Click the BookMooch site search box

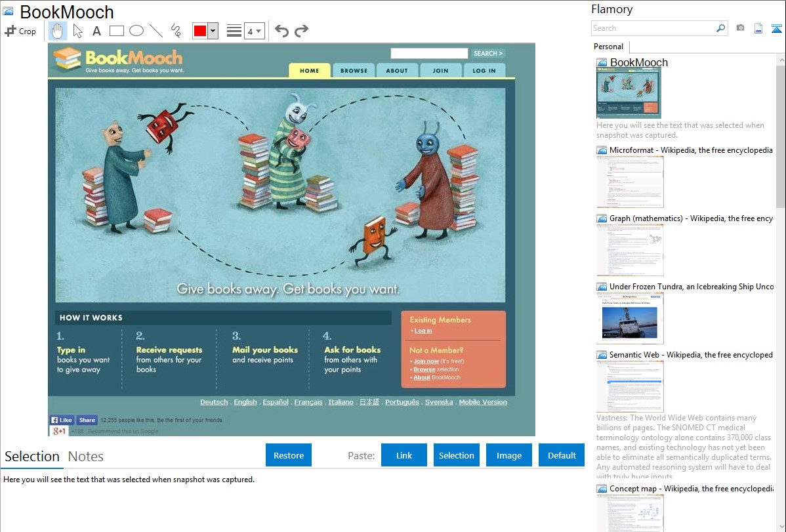(429, 53)
